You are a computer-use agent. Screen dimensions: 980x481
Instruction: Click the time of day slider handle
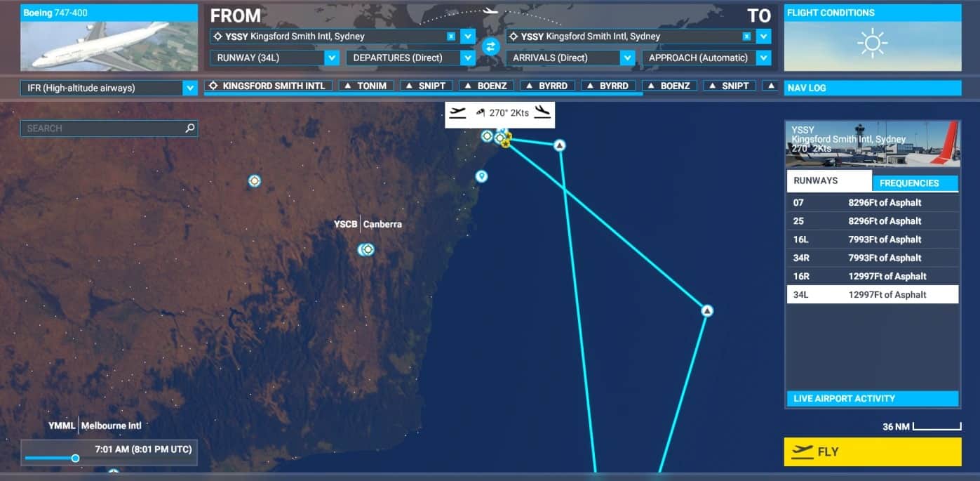(x=75, y=459)
